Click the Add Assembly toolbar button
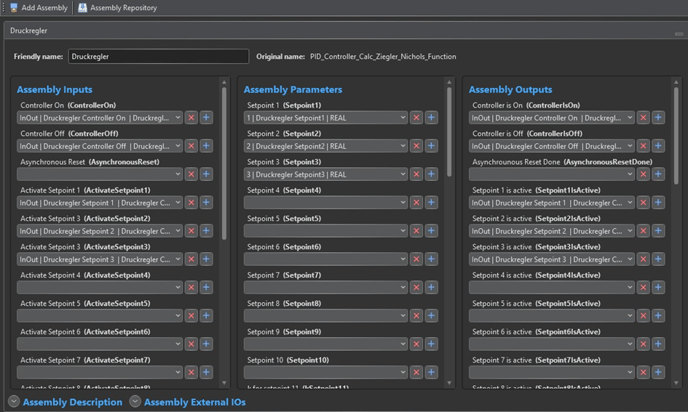 39,7
